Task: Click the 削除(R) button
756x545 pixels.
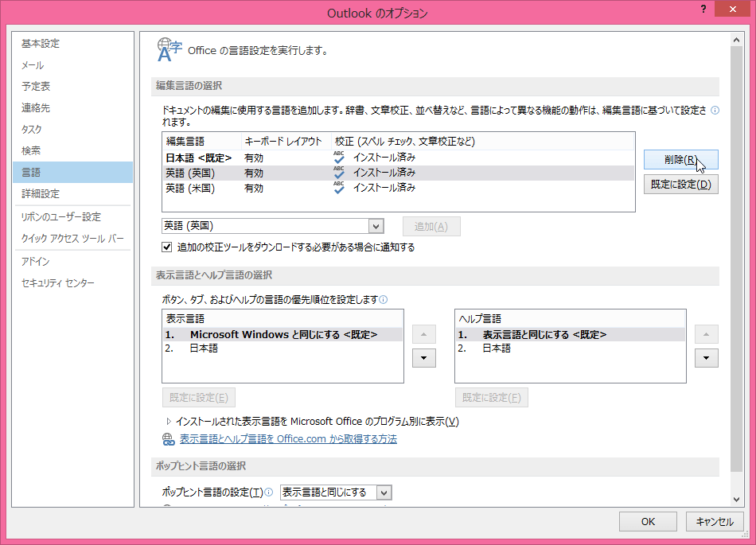Action: [x=680, y=159]
